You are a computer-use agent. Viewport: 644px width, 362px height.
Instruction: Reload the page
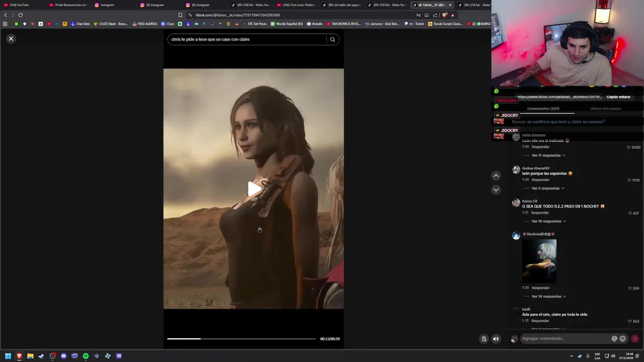point(21,15)
